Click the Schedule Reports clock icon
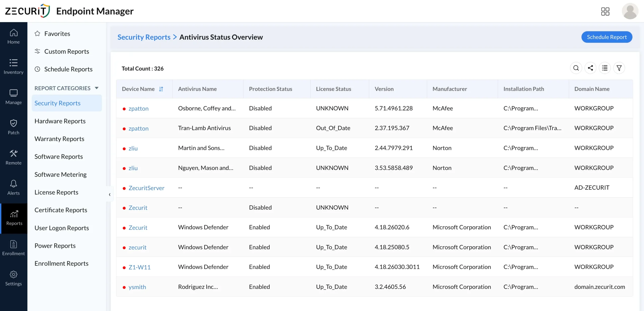Image resolution: width=644 pixels, height=311 pixels. [x=37, y=69]
